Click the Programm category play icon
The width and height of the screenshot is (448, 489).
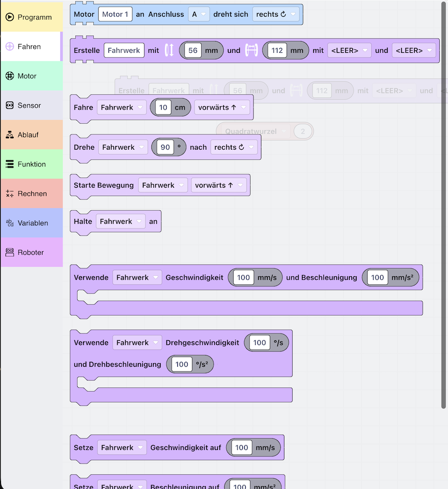tap(10, 17)
